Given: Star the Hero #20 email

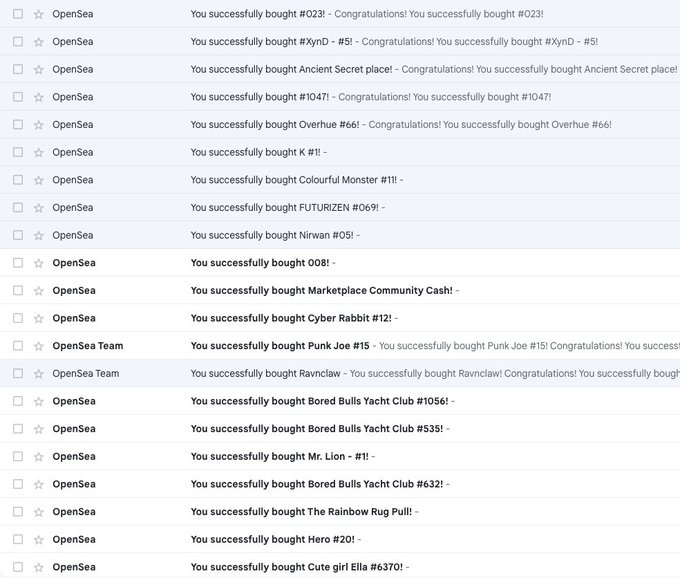Looking at the screenshot, I should (x=39, y=540).
